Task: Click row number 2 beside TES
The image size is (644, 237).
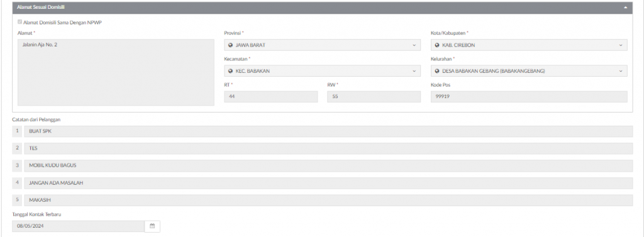Action: tap(17, 148)
